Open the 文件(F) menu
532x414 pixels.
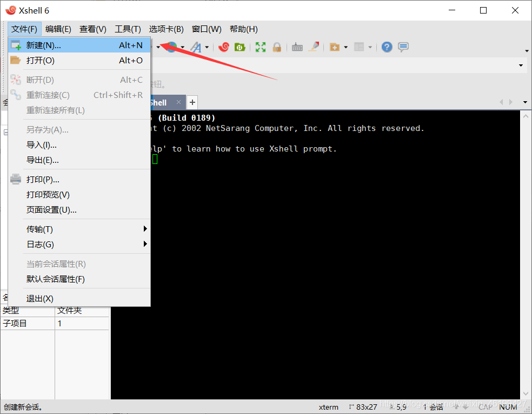click(24, 29)
